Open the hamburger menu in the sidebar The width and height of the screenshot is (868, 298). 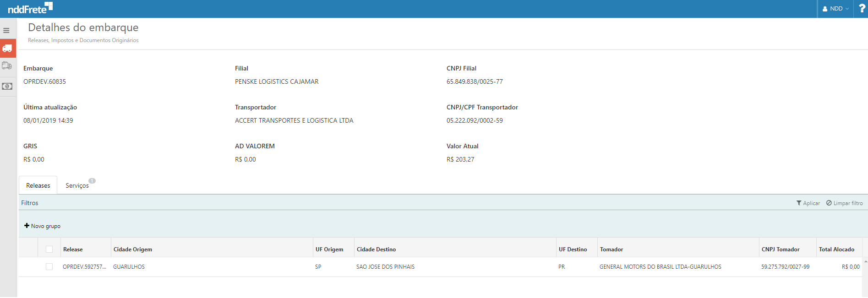pos(6,31)
